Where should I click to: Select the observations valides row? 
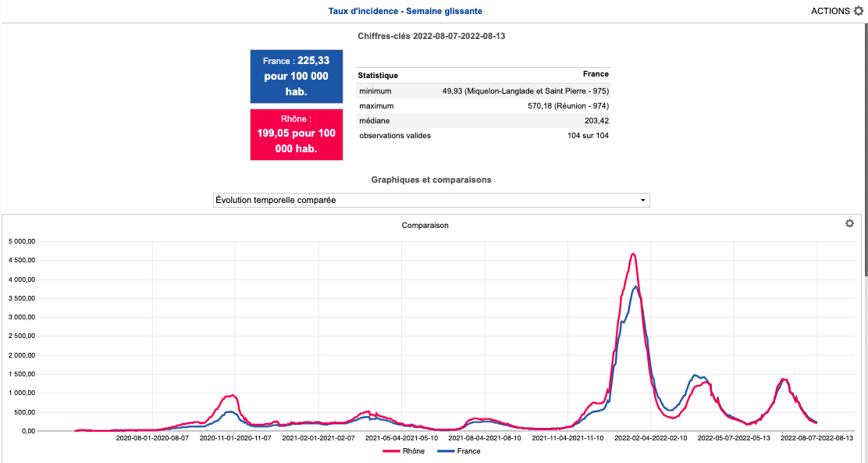[482, 135]
